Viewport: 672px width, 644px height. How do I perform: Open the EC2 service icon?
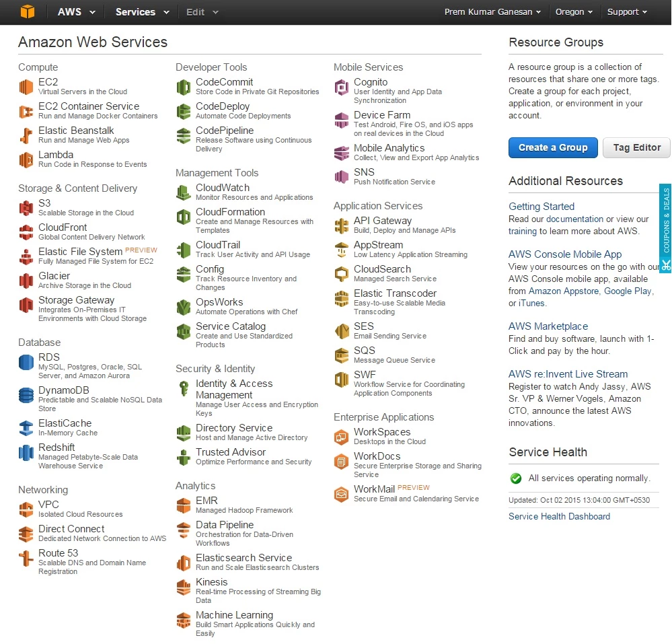tap(26, 87)
